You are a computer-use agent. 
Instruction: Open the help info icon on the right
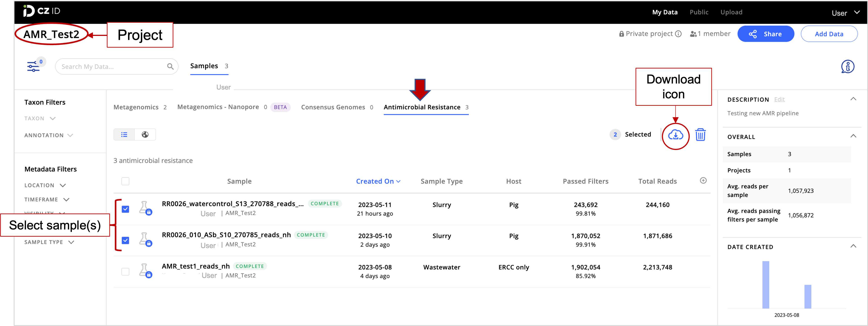tap(848, 66)
